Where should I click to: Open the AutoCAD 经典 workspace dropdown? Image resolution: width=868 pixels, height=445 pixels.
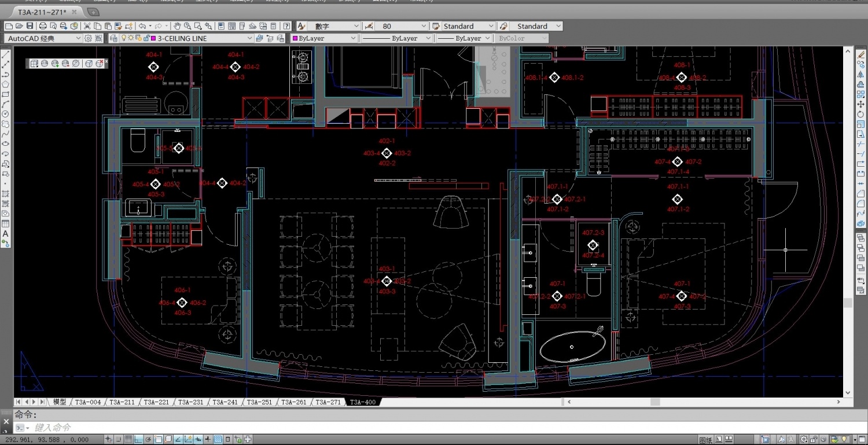pyautogui.click(x=43, y=38)
